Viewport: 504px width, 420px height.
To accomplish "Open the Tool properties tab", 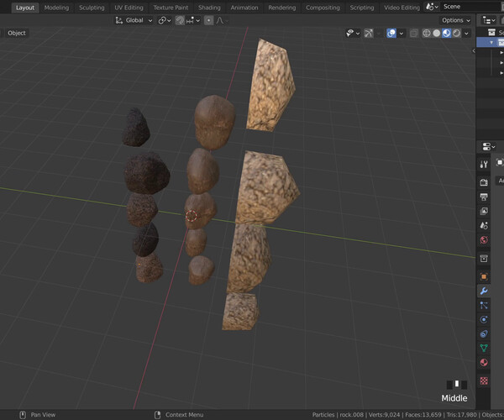I will (484, 165).
